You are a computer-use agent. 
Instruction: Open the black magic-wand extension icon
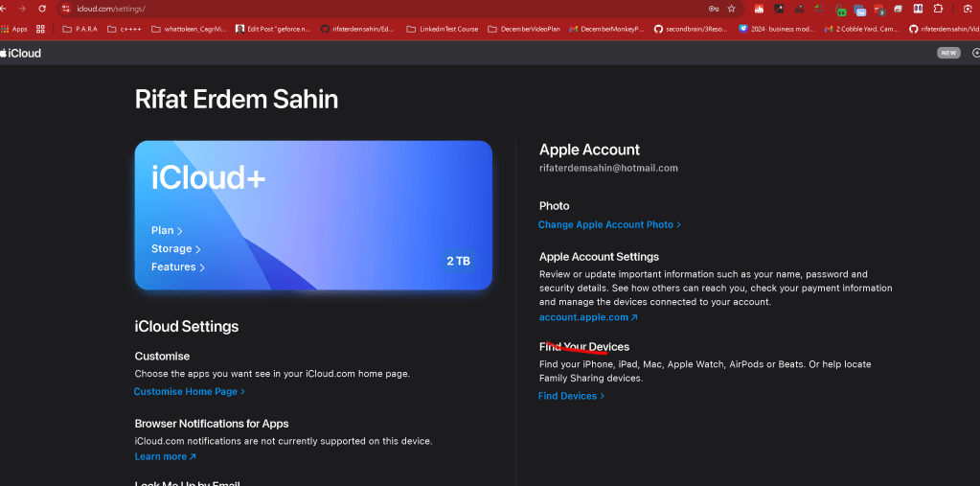click(779, 9)
